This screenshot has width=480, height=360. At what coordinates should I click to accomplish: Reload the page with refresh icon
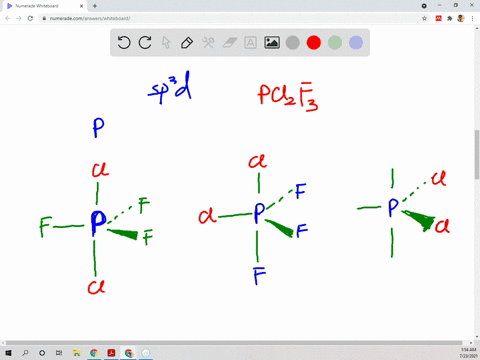30,18
